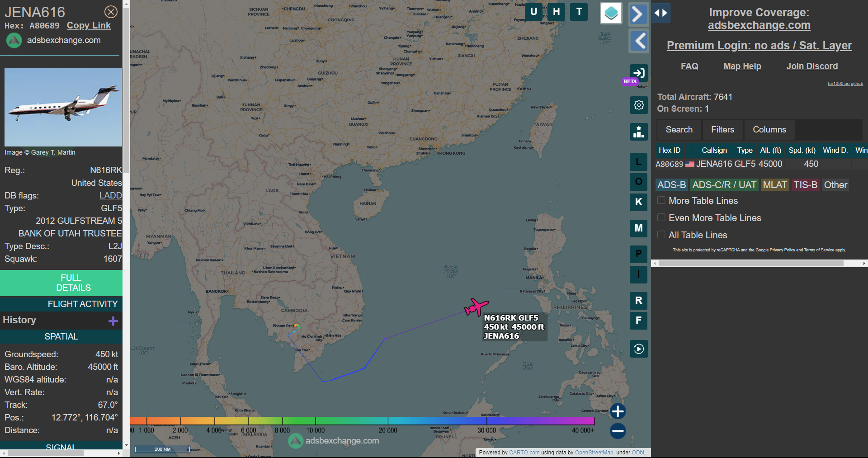The height and width of the screenshot is (458, 868).
Task: Click the FULL DETAILS button
Action: coord(61,283)
